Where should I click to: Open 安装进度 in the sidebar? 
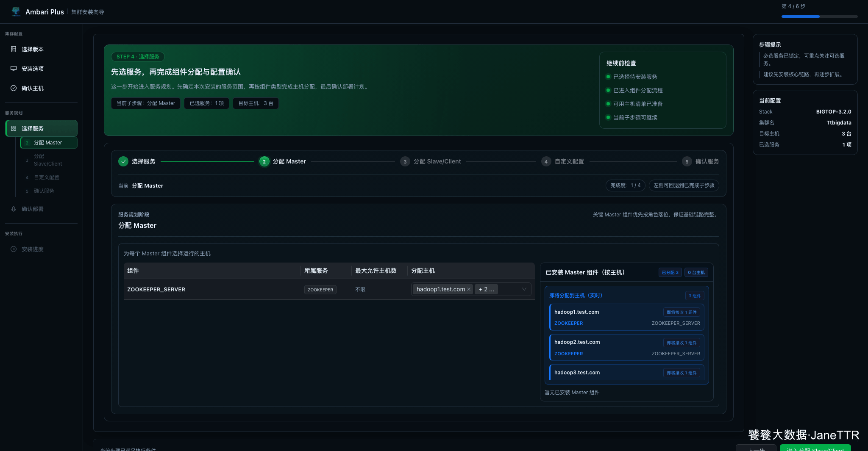pos(42,249)
